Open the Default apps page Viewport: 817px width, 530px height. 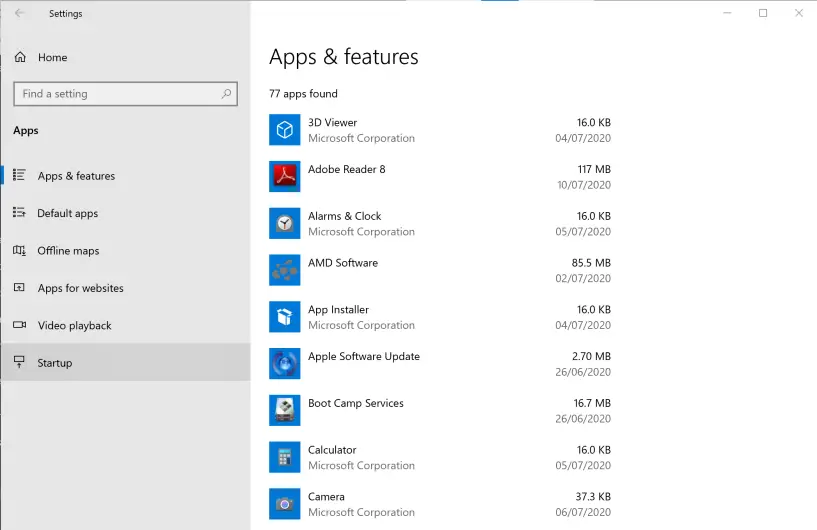point(126,213)
